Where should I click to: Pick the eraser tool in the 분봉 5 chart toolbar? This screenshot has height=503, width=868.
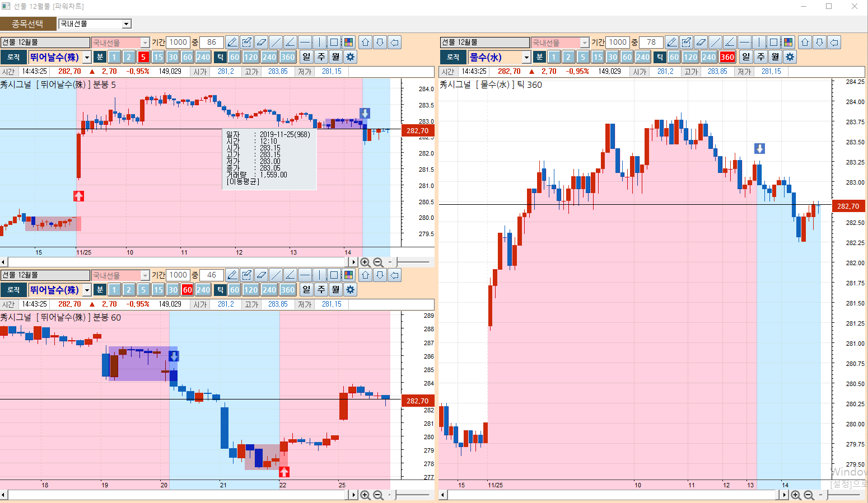(x=261, y=43)
